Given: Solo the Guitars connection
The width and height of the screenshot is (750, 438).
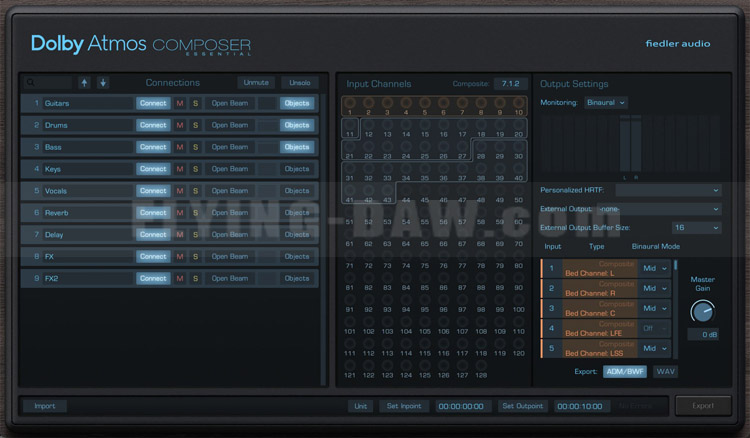Looking at the screenshot, I should pyautogui.click(x=195, y=103).
